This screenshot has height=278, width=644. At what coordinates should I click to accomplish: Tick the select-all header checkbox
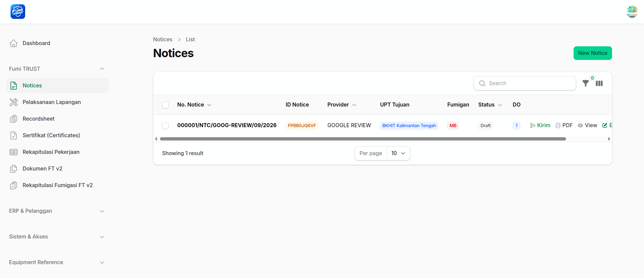(165, 105)
